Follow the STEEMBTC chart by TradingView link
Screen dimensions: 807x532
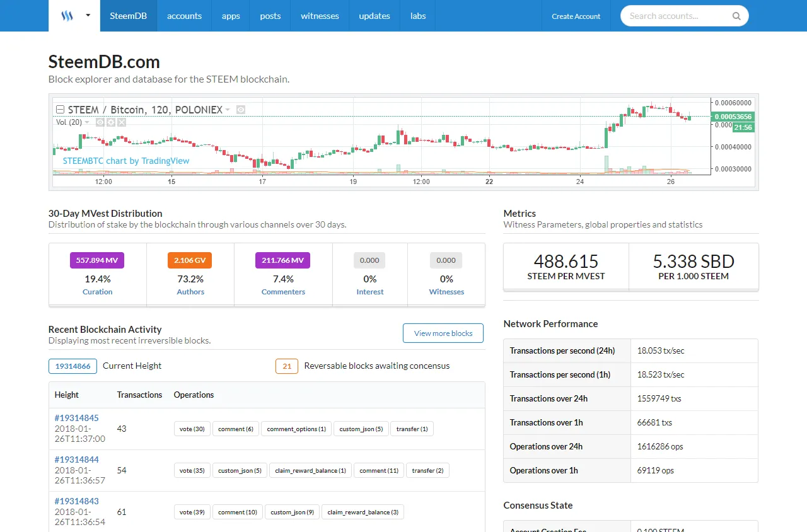pyautogui.click(x=126, y=161)
